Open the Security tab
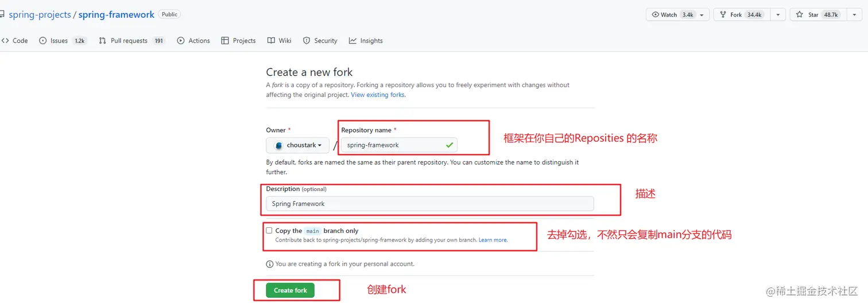Viewport: 868px width, 307px height. (320, 41)
